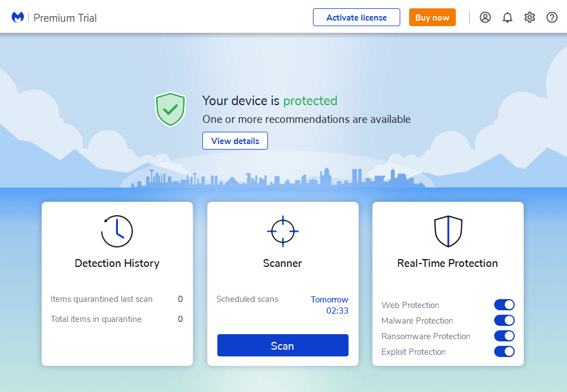Open the help question mark icon
The width and height of the screenshot is (567, 392).
[x=551, y=17]
